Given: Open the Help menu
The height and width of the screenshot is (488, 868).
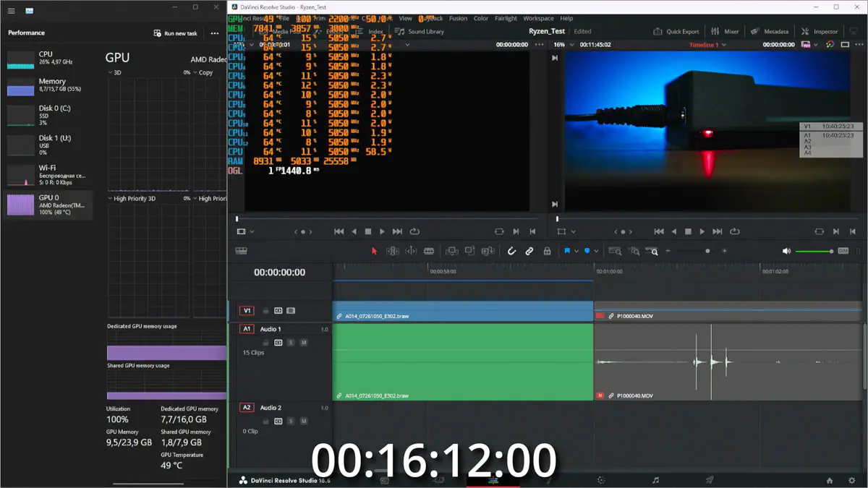Looking at the screenshot, I should pyautogui.click(x=566, y=18).
